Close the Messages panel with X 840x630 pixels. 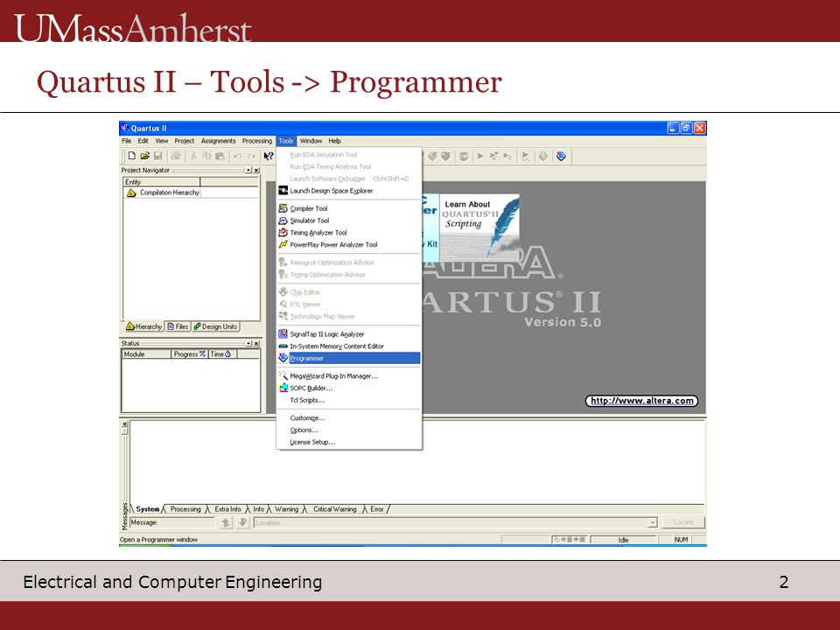(x=125, y=423)
